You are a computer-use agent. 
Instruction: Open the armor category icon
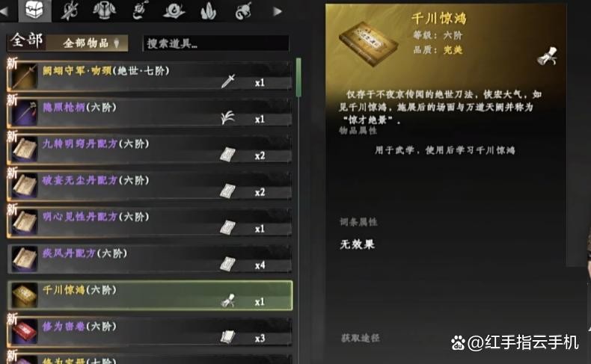pyautogui.click(x=105, y=10)
